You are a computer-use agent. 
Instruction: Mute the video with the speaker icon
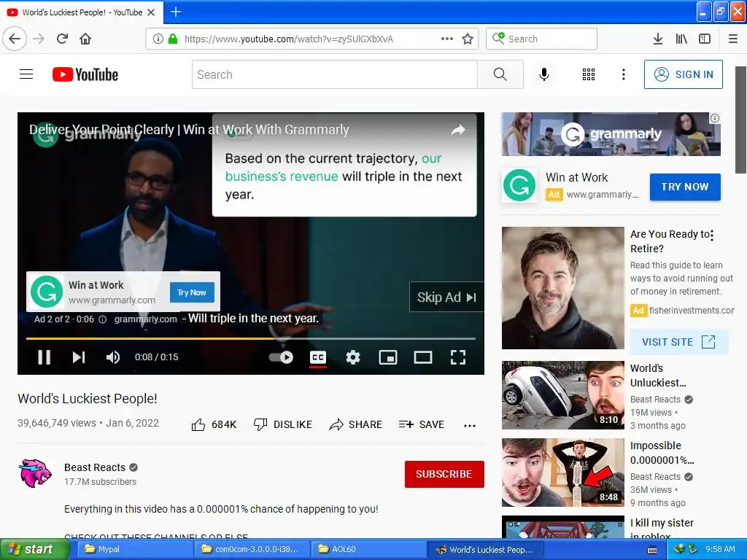pos(113,357)
